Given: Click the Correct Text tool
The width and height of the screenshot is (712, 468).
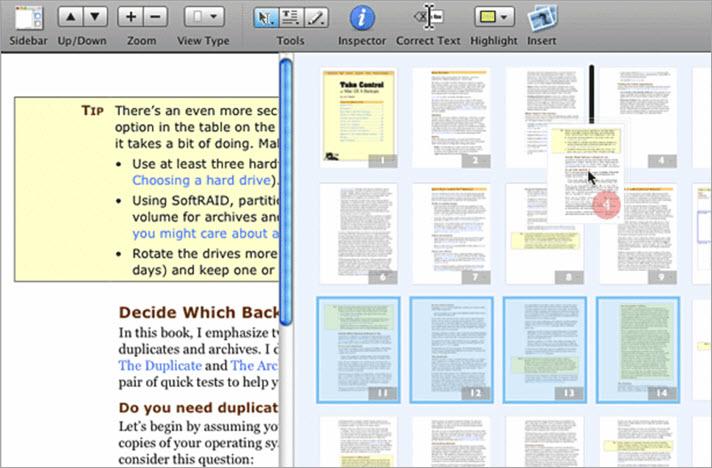Looking at the screenshot, I should [x=428, y=18].
